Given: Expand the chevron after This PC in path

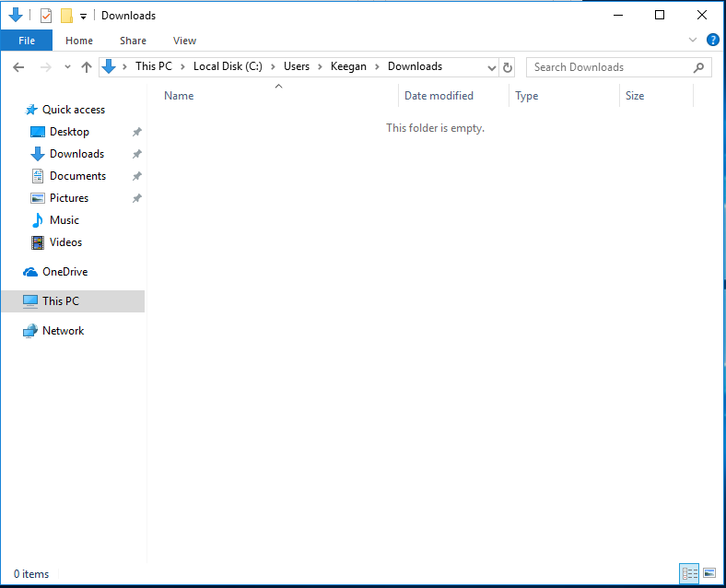Looking at the screenshot, I should [183, 67].
